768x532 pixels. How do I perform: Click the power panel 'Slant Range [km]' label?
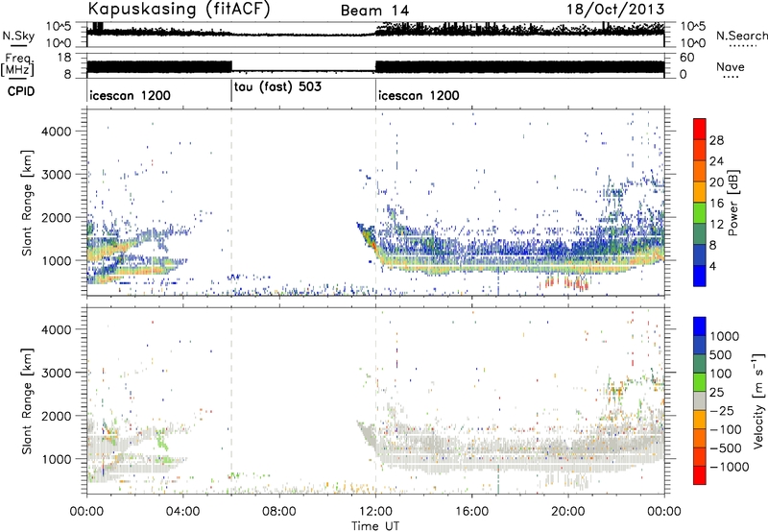coord(27,203)
